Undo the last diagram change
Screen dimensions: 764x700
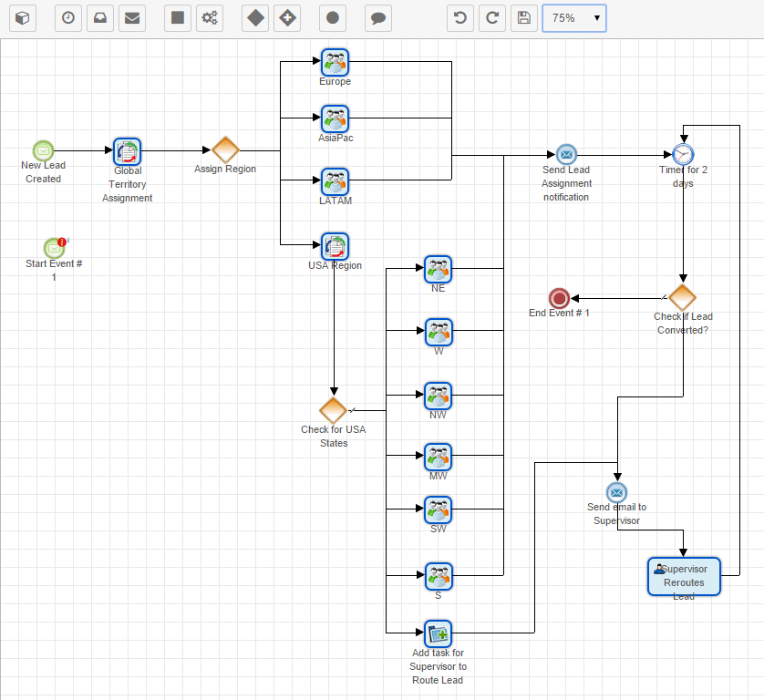[x=460, y=18]
